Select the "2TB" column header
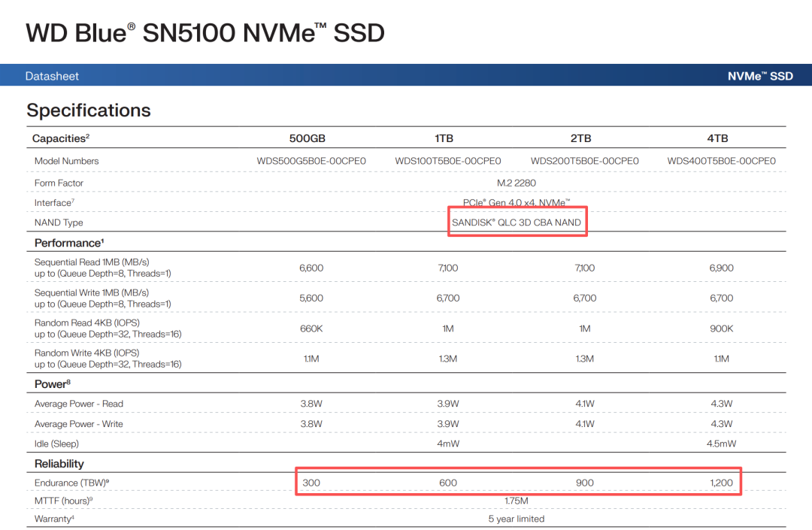812x530 pixels. pyautogui.click(x=580, y=138)
